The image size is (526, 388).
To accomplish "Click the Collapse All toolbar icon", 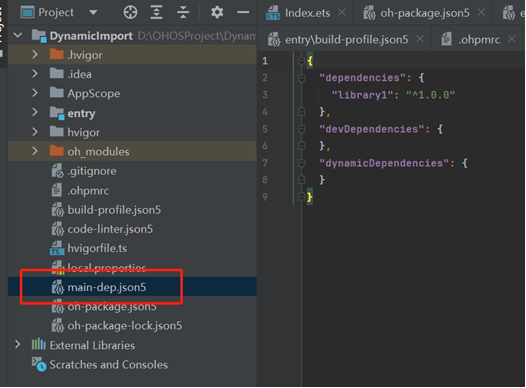I will pos(183,13).
